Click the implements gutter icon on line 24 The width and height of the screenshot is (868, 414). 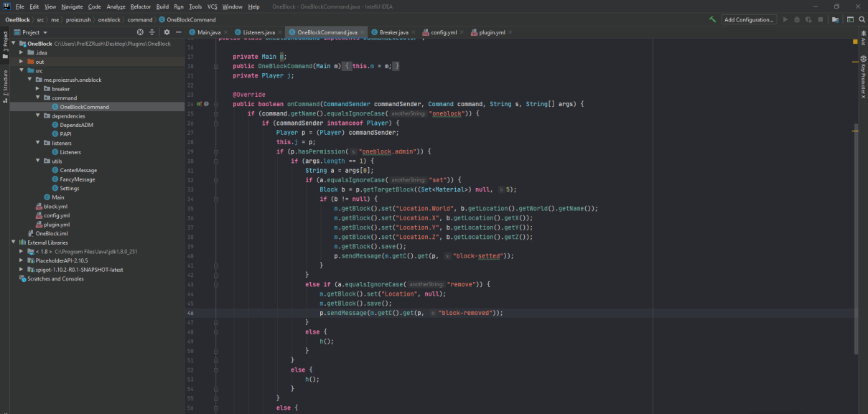(200, 104)
